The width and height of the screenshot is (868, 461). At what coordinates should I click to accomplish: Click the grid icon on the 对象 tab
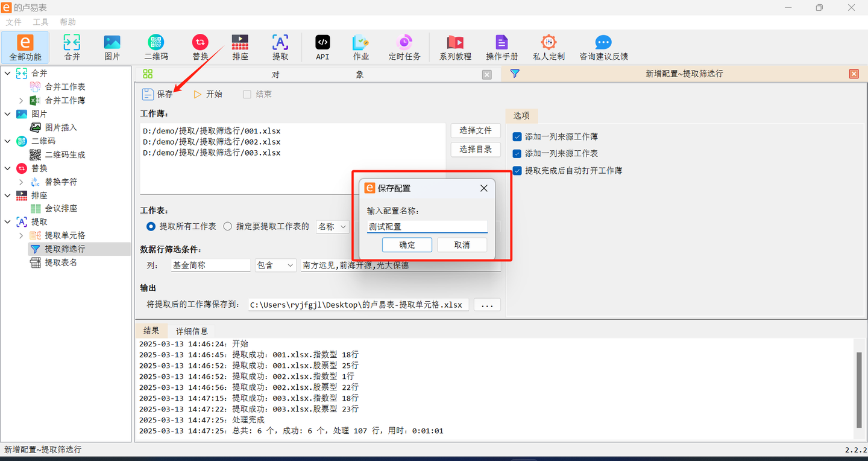pos(148,74)
